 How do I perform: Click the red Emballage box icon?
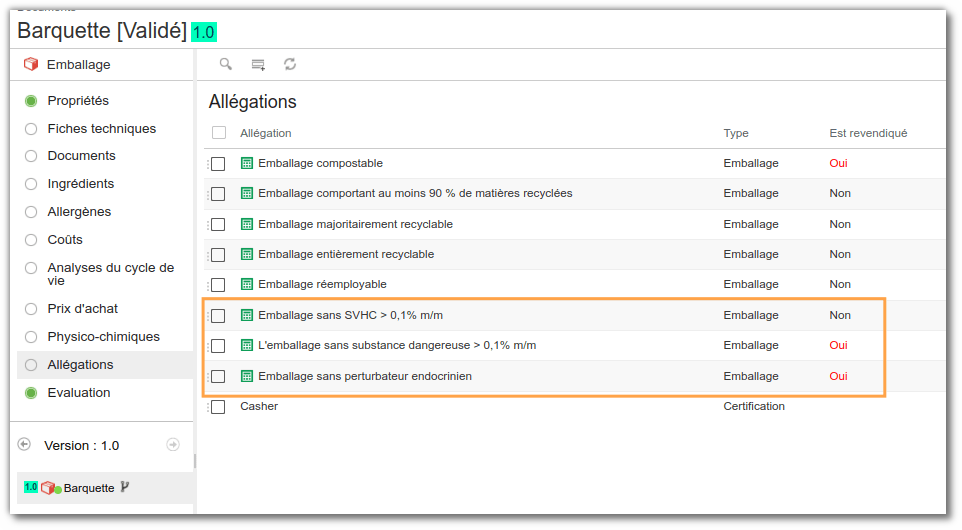click(31, 64)
